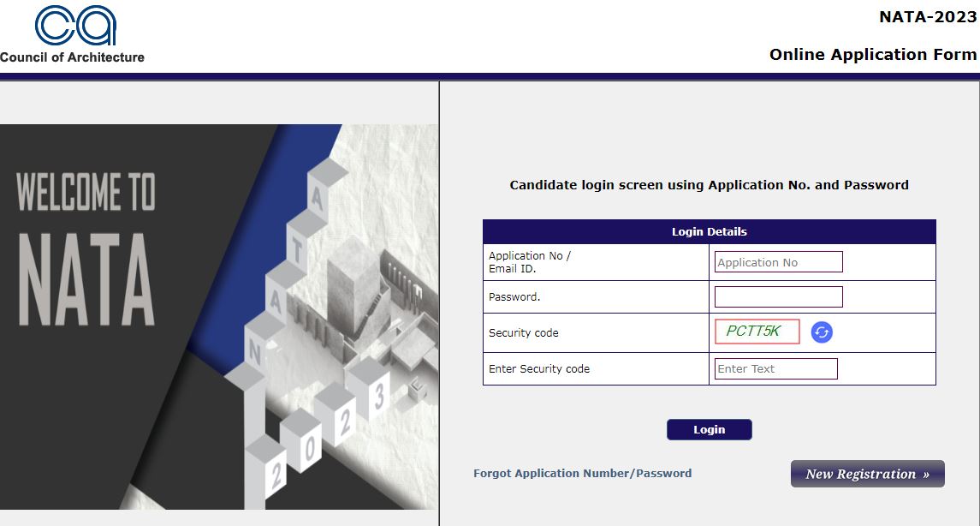This screenshot has width=980, height=526.
Task: Focus the Application No input field
Action: coord(778,262)
